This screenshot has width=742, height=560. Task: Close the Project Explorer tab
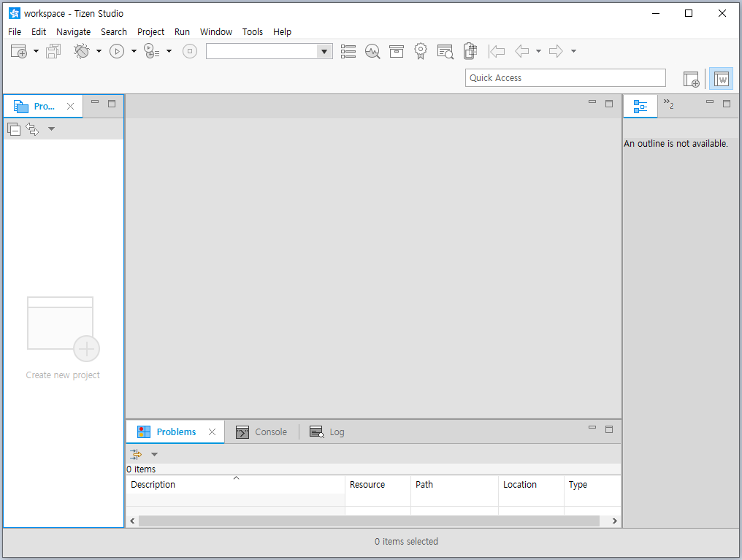(x=71, y=107)
